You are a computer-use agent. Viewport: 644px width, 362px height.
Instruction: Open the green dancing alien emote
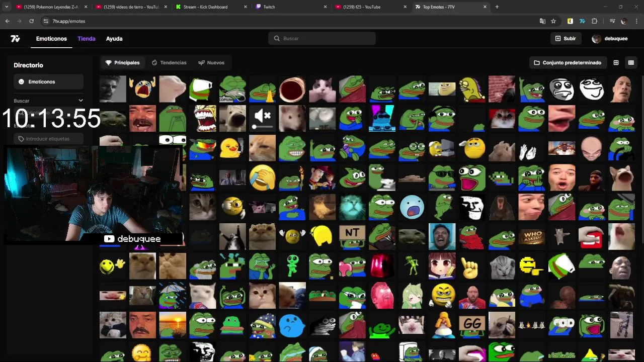(x=292, y=266)
